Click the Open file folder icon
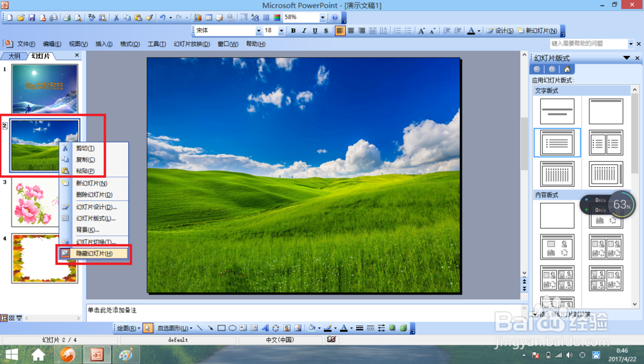 coord(21,17)
